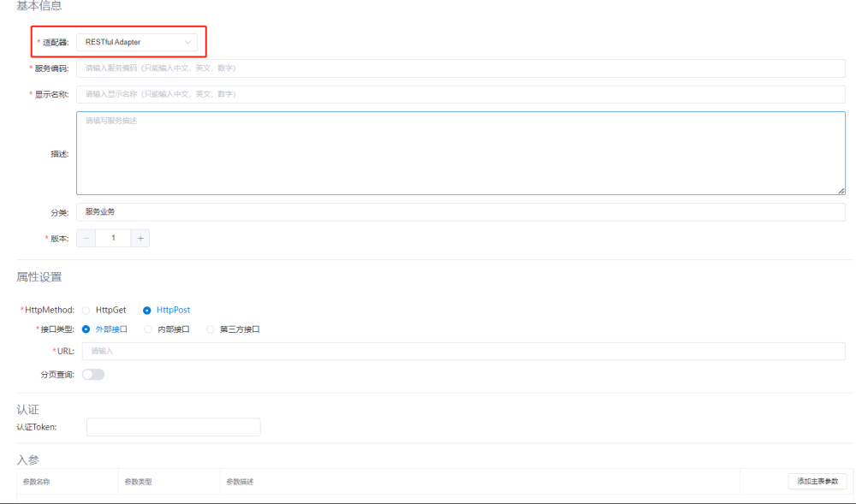Click inside the 描述 text area
This screenshot has width=856, height=504.
point(461,154)
